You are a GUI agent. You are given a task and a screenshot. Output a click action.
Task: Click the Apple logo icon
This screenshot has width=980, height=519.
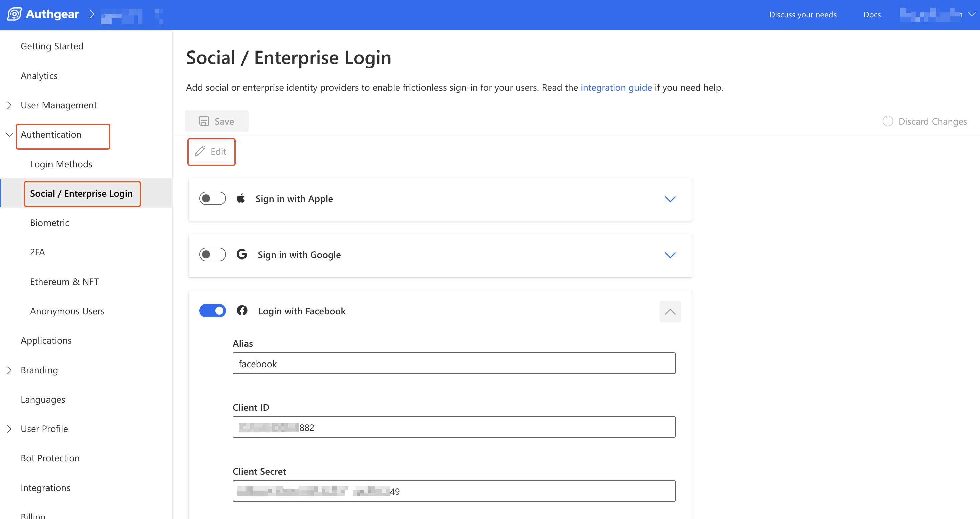tap(241, 198)
